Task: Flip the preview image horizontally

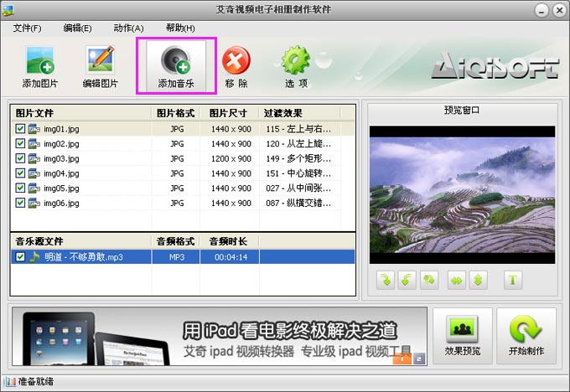Action: click(x=457, y=280)
